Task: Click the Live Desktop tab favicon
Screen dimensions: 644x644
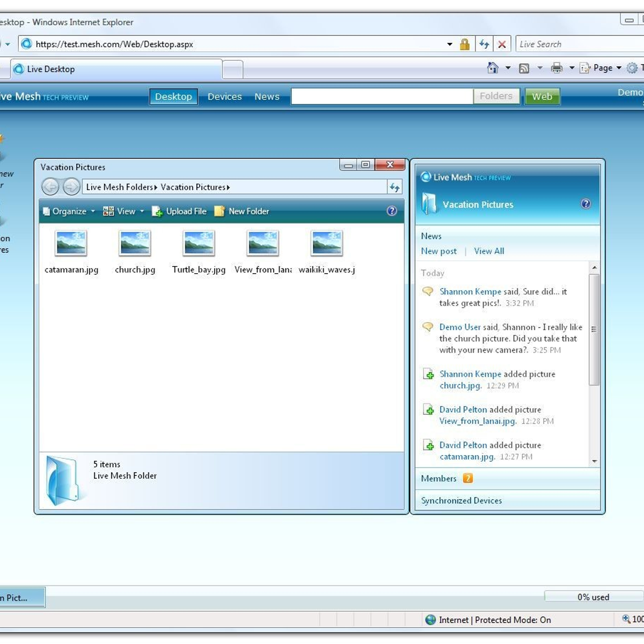Action: pyautogui.click(x=19, y=69)
